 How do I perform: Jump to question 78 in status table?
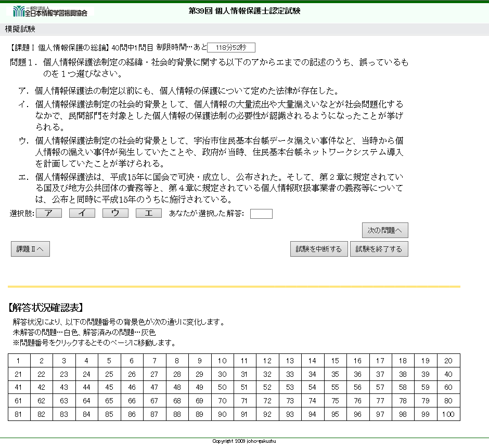[x=403, y=401]
